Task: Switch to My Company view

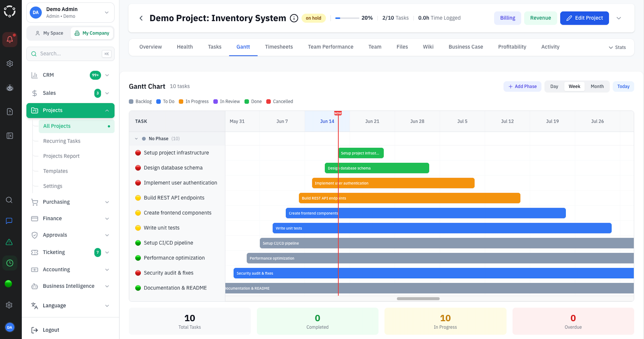Action: (x=92, y=33)
